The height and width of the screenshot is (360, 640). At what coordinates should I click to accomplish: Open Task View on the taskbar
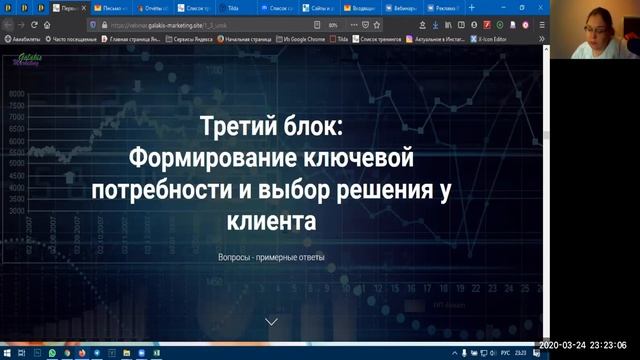(x=21, y=353)
